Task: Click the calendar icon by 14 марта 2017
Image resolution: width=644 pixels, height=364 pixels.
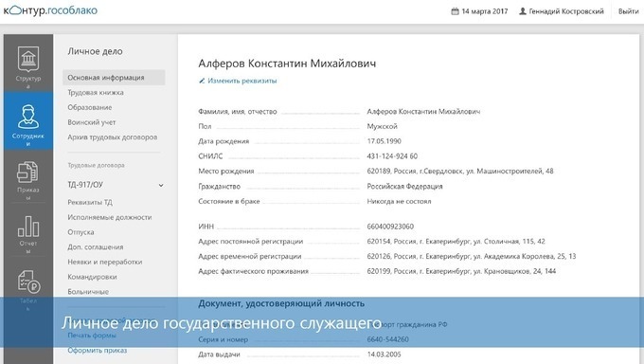Action: pos(455,11)
